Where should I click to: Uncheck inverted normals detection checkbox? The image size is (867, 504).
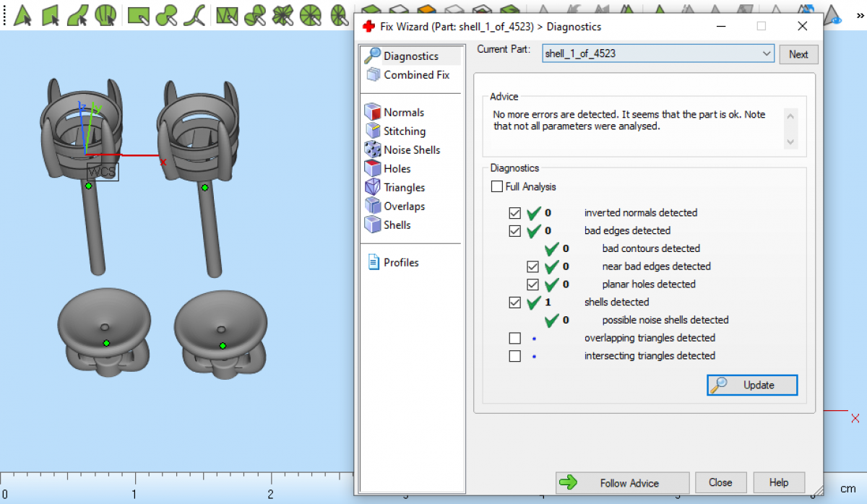click(x=514, y=213)
